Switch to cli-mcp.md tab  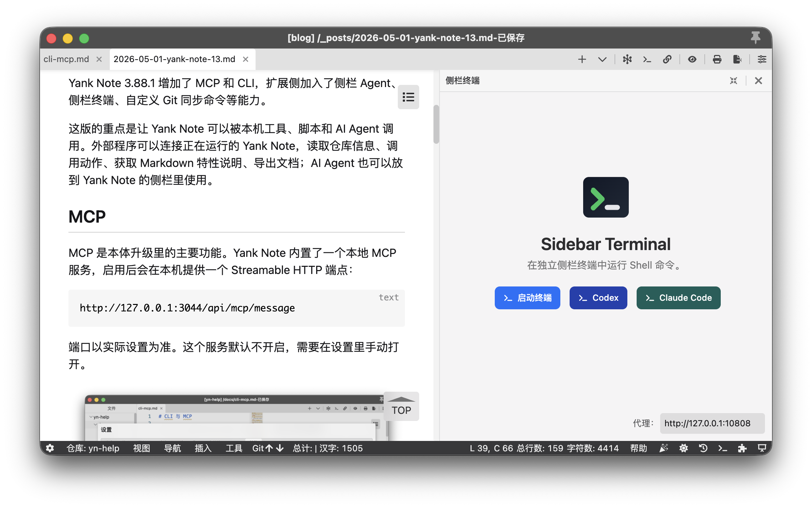[66, 59]
